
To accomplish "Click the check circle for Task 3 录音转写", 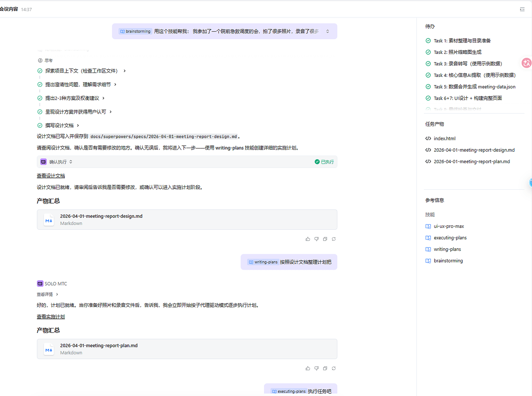I will [x=428, y=64].
